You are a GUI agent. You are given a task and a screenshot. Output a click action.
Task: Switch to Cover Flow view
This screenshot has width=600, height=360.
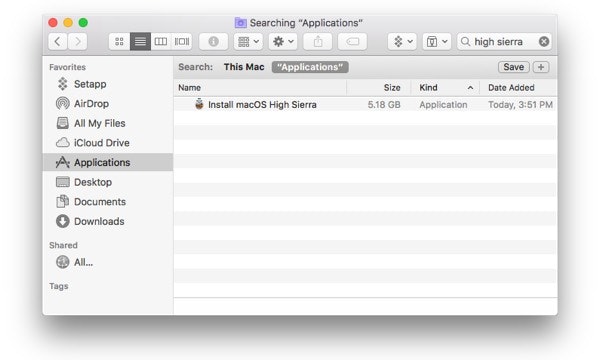coord(182,41)
